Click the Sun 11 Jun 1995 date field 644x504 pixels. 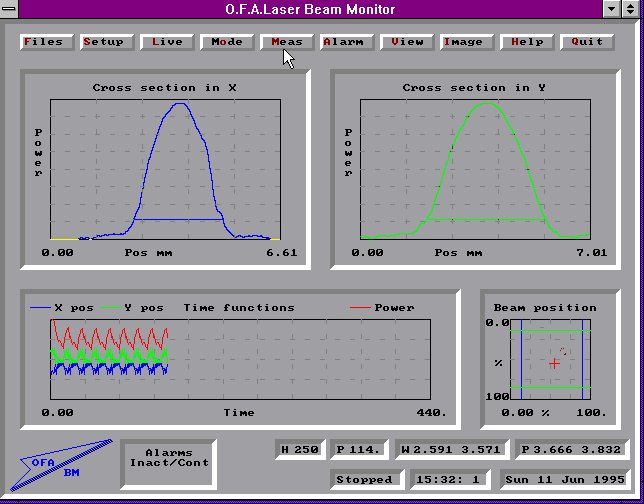tap(565, 480)
